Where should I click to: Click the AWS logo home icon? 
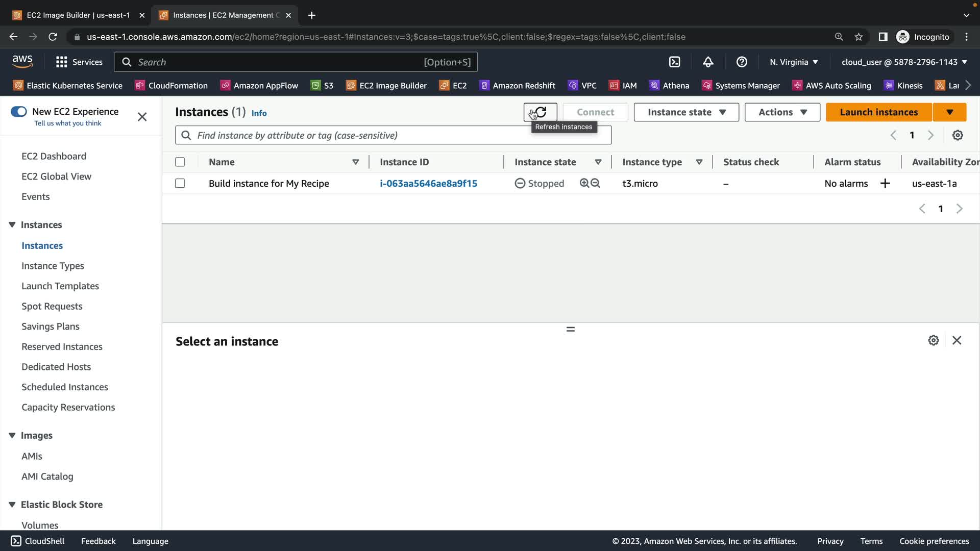22,62
